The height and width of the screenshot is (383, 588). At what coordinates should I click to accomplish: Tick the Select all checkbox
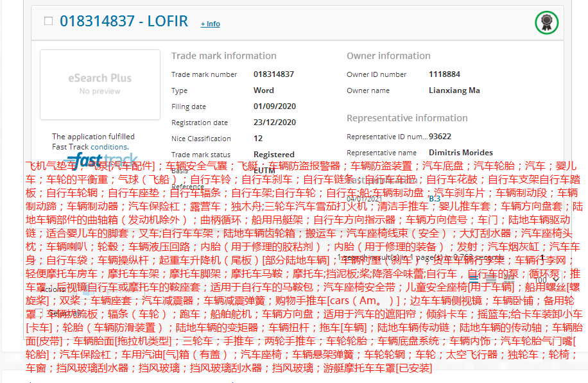[39, 312]
